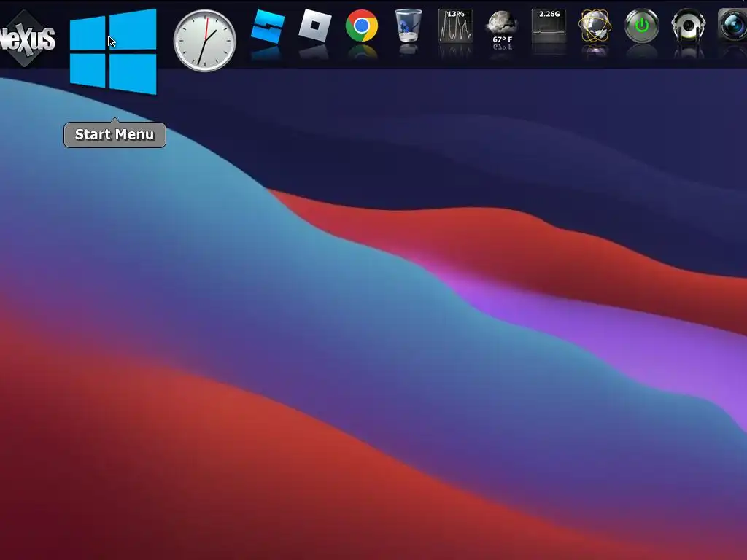
Task: Open the 2.26G RAM meter widget
Action: (x=549, y=26)
